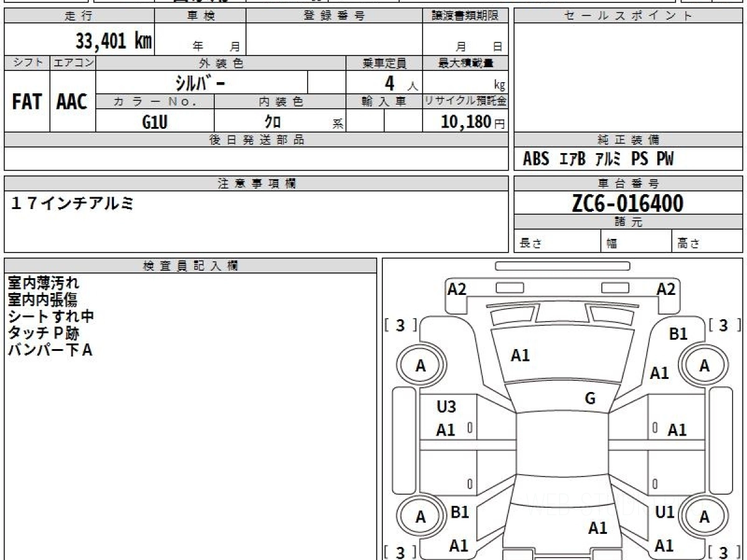The image size is (747, 560).
Task: Select the 内装色 header
Action: [281, 101]
